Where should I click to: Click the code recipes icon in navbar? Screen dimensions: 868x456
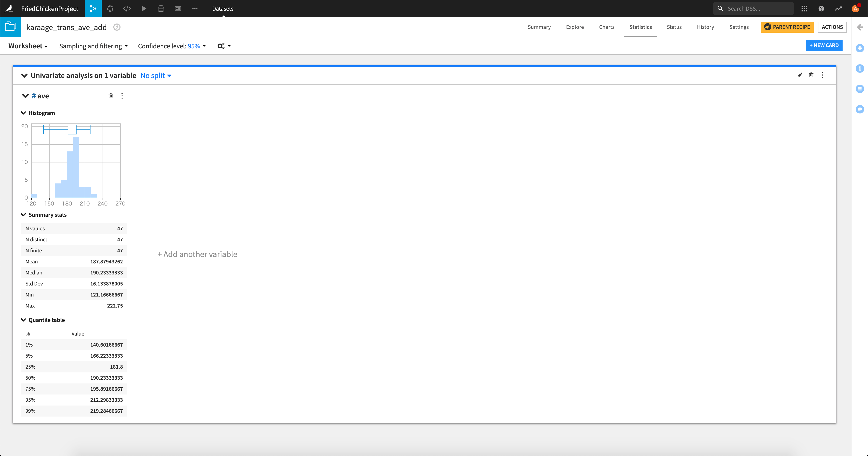click(127, 8)
